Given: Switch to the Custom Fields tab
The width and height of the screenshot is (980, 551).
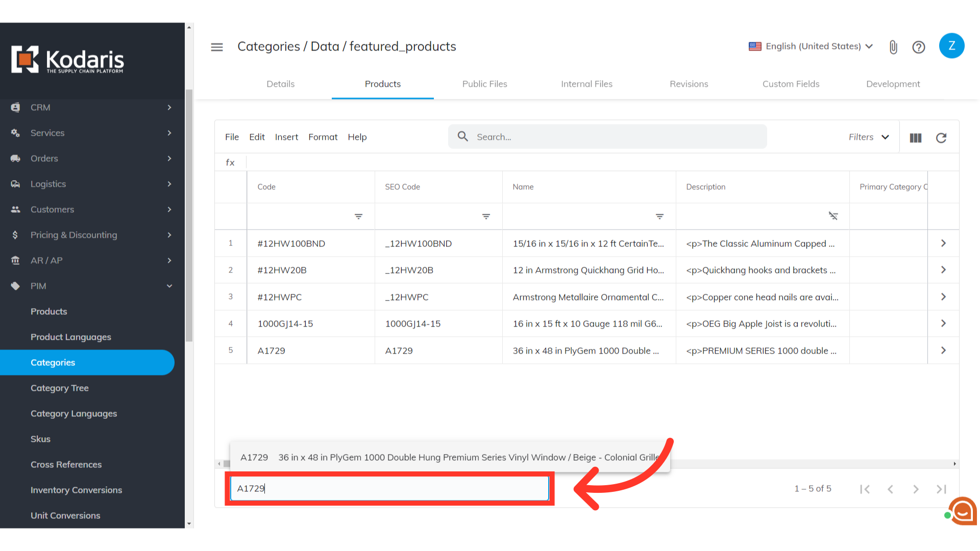Looking at the screenshot, I should click(791, 84).
